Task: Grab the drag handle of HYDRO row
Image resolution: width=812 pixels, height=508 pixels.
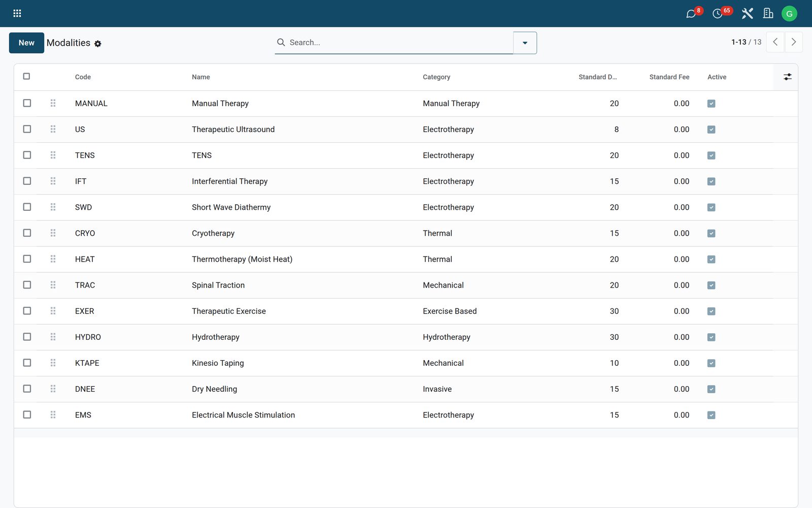Action: click(53, 337)
